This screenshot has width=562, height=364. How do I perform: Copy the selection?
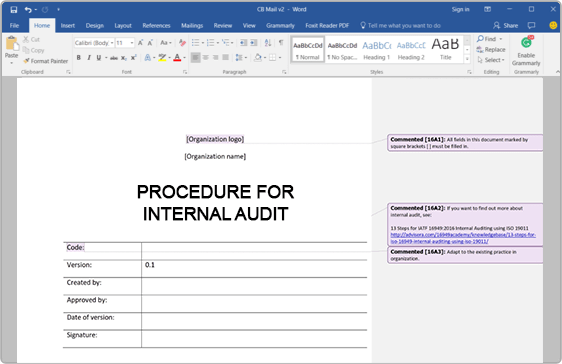[34, 50]
